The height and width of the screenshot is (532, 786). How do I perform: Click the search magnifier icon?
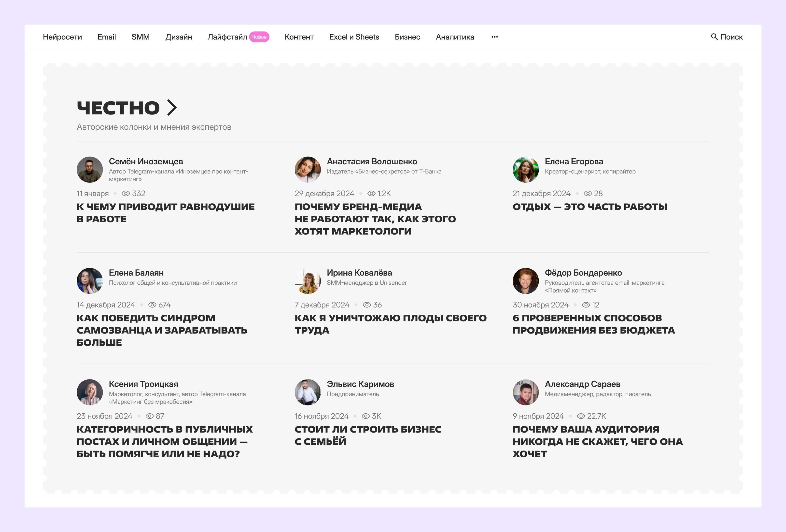[x=714, y=37]
